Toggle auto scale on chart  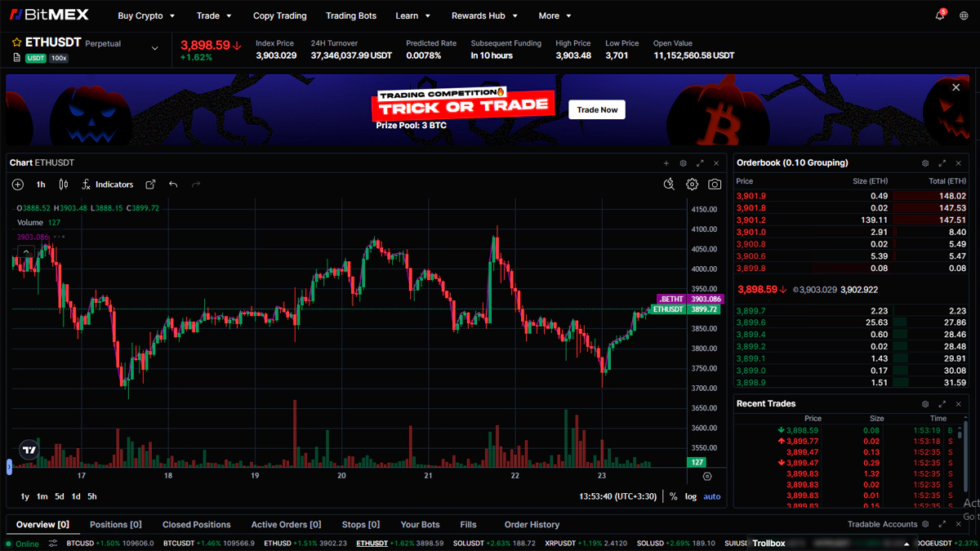tap(712, 496)
